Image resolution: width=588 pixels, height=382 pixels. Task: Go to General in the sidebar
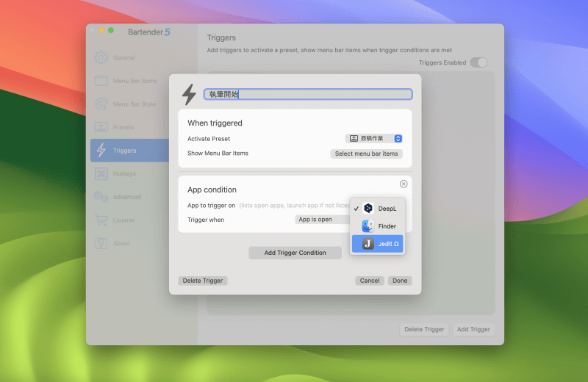123,58
